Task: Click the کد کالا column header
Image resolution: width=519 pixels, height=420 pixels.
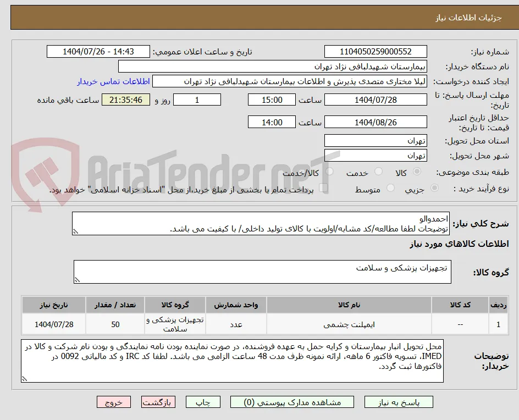Action: click(x=460, y=305)
